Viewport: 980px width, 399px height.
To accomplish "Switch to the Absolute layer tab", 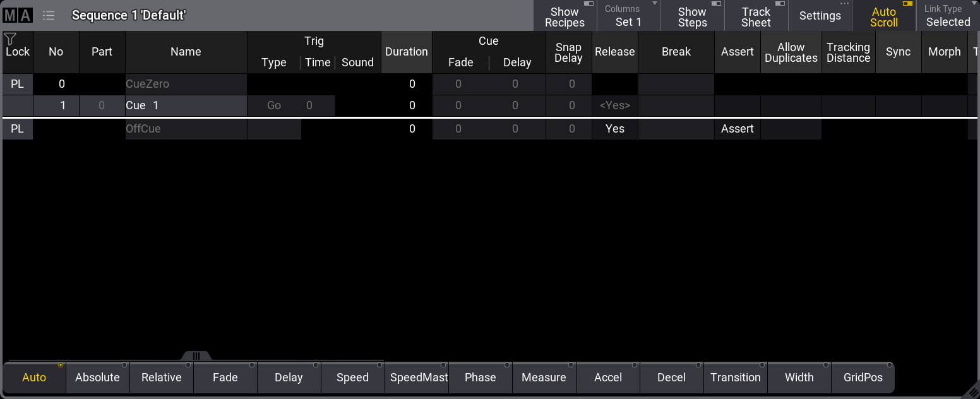I will [x=97, y=378].
